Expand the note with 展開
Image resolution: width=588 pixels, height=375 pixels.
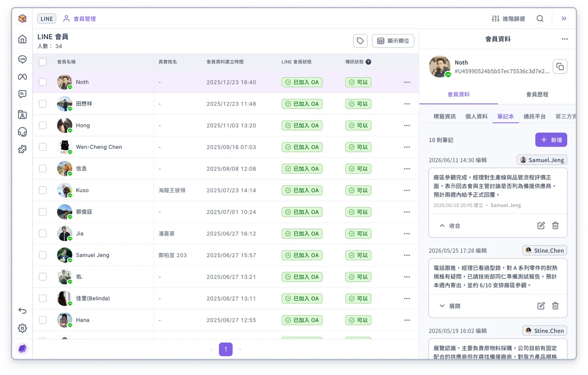pyautogui.click(x=450, y=306)
